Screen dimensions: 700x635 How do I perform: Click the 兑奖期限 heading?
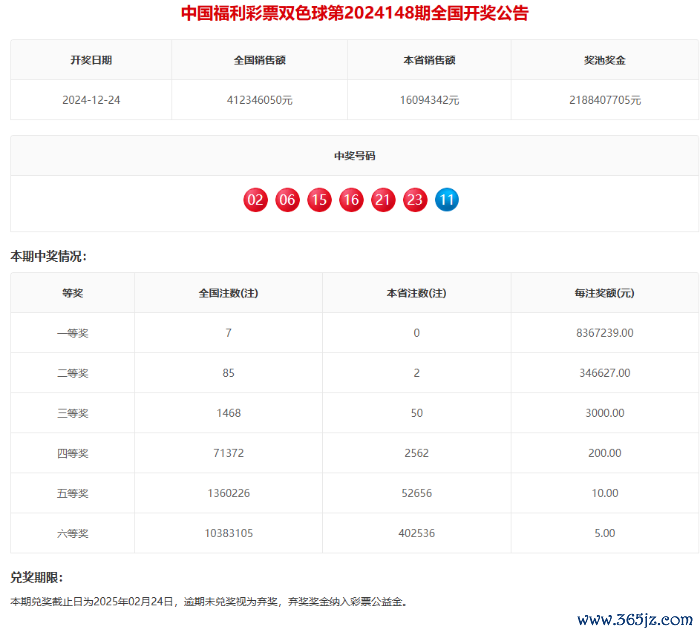click(37, 578)
